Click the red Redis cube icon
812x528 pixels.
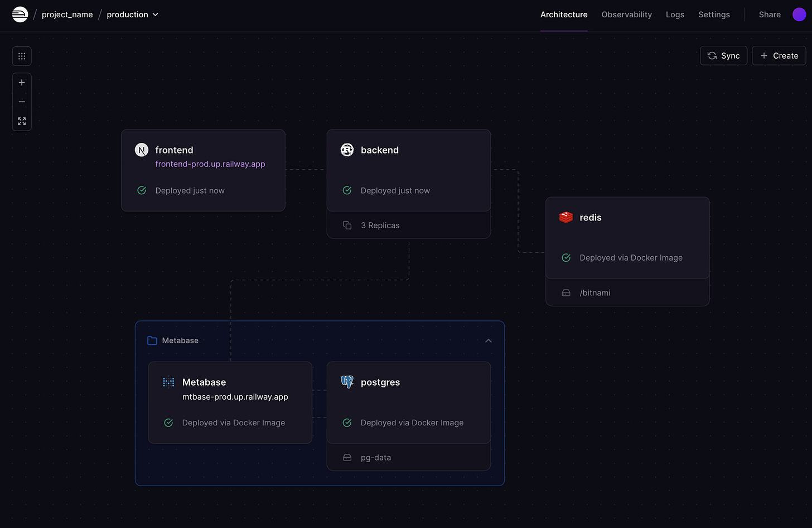pos(566,217)
